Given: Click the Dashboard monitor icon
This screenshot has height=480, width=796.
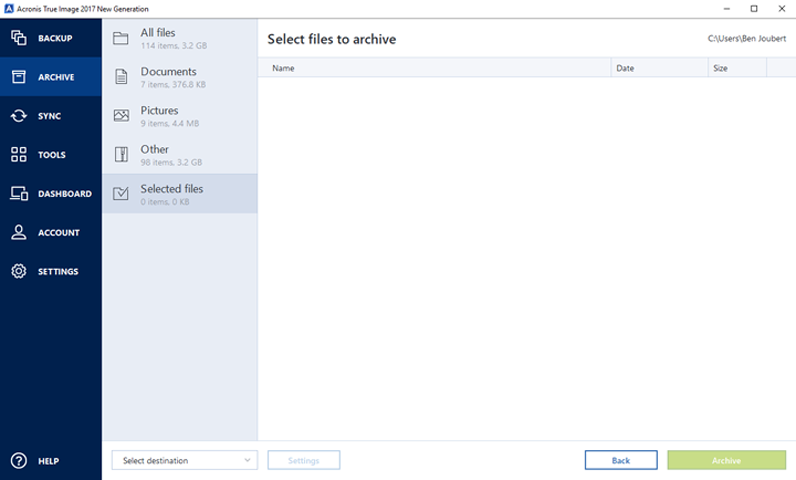Looking at the screenshot, I should tap(18, 194).
